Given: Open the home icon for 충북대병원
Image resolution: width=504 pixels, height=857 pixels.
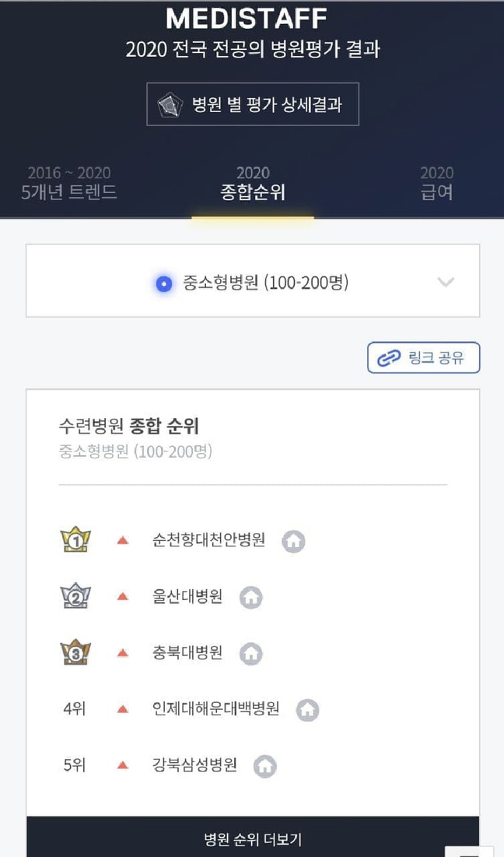Looking at the screenshot, I should [250, 653].
